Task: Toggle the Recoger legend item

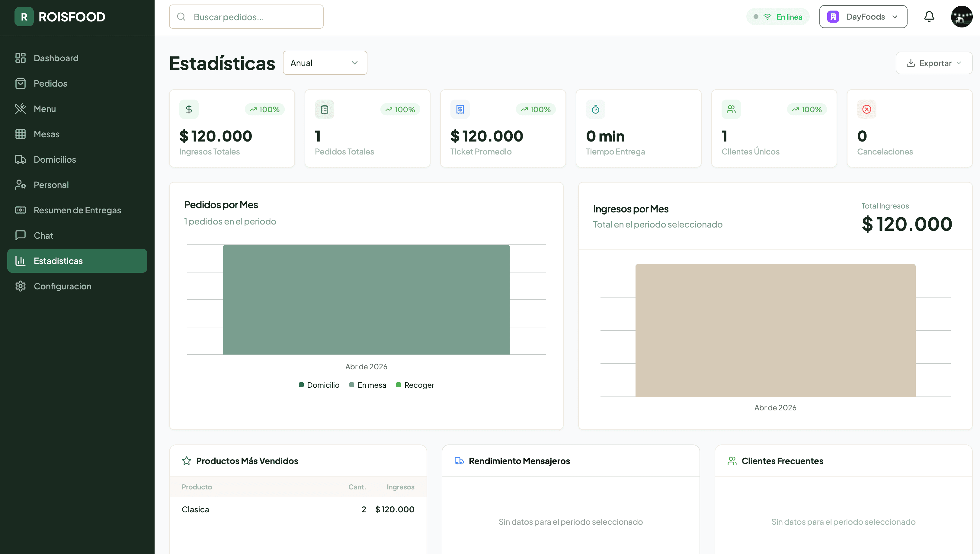Action: click(x=415, y=385)
